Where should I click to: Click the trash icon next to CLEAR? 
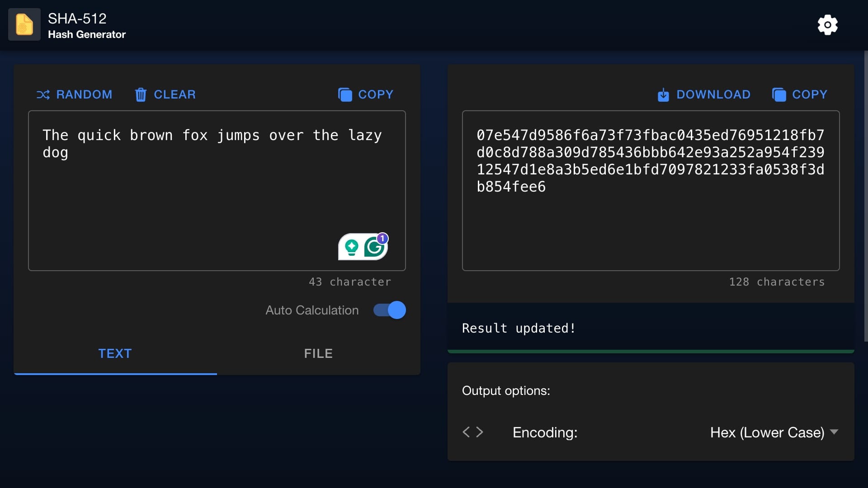(141, 94)
